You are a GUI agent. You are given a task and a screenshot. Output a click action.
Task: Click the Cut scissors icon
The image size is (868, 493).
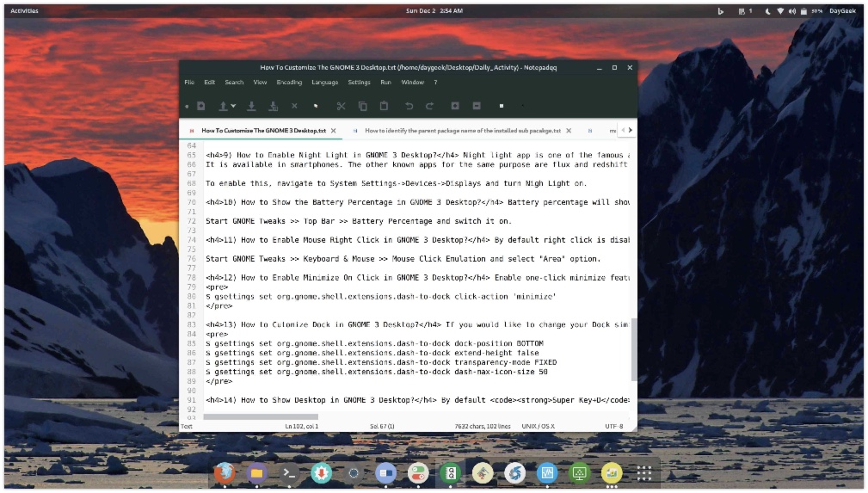coord(341,106)
